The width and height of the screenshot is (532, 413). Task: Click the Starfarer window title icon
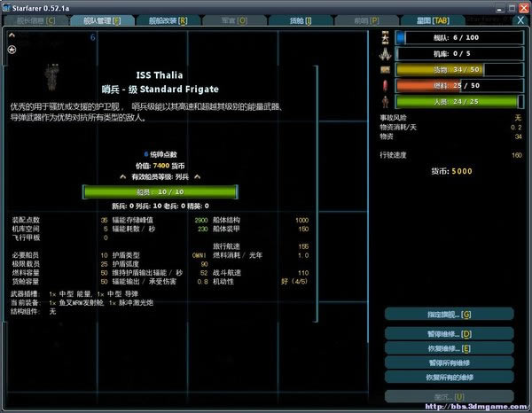[x=9, y=7]
